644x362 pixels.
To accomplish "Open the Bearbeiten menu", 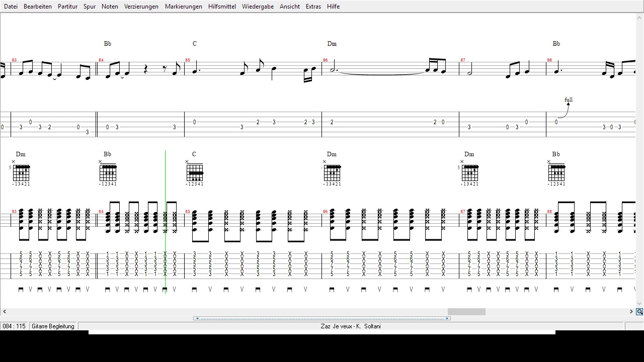I will (x=38, y=7).
